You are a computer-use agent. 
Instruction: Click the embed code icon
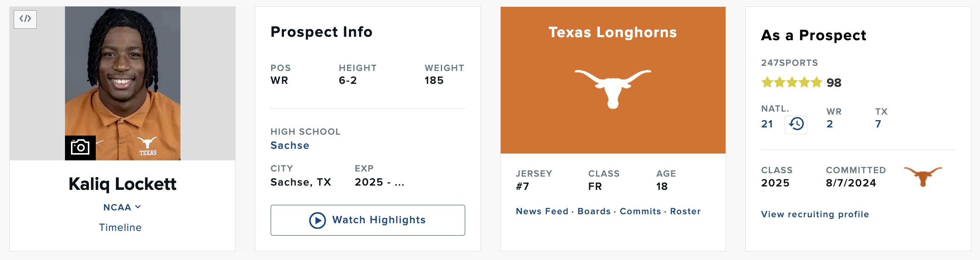[x=25, y=19]
